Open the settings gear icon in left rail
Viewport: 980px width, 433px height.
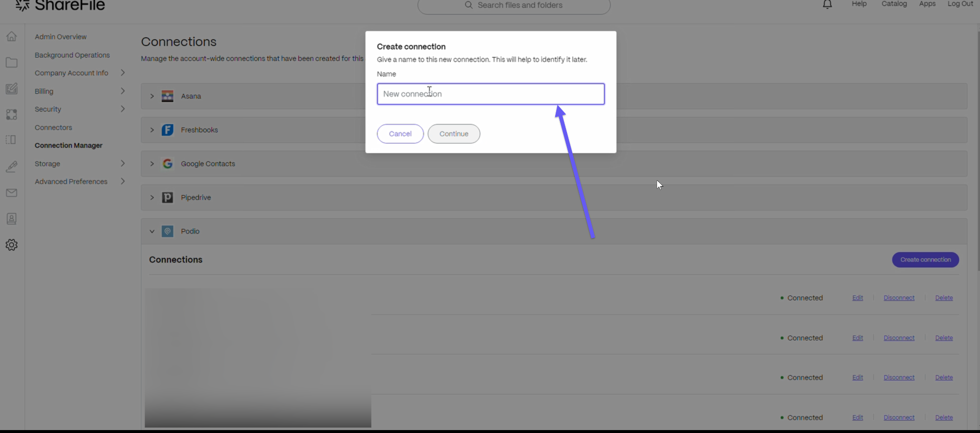[x=11, y=245]
